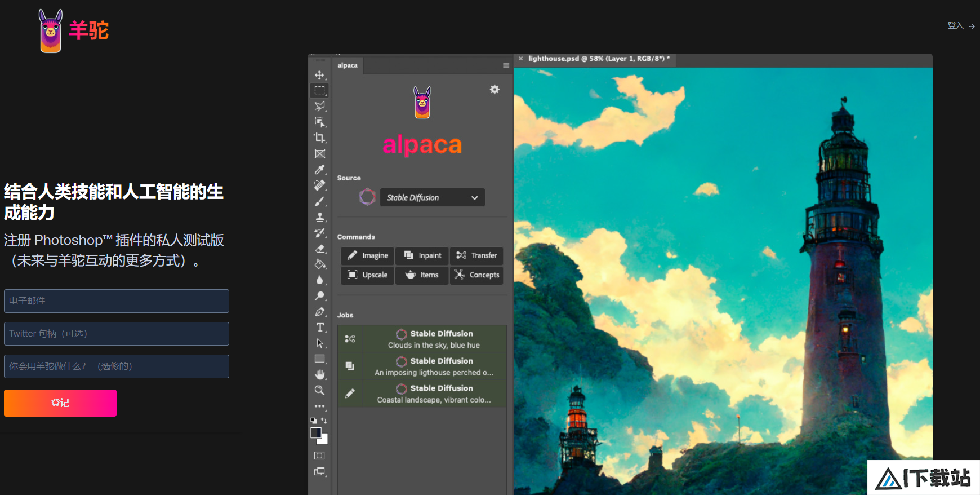This screenshot has height=495, width=980.
Task: Open alpaca plugin settings gear
Action: coord(495,89)
